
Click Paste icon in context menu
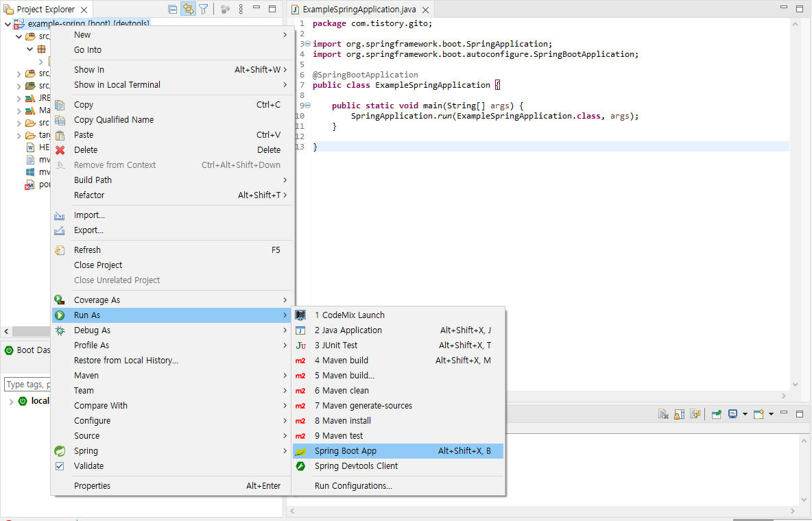(60, 135)
